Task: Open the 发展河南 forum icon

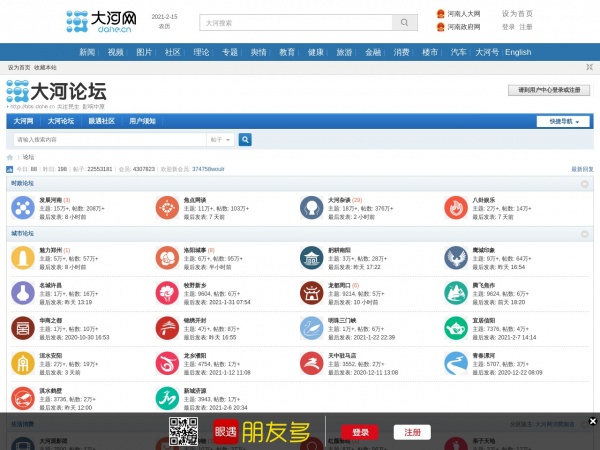Action: (23, 208)
